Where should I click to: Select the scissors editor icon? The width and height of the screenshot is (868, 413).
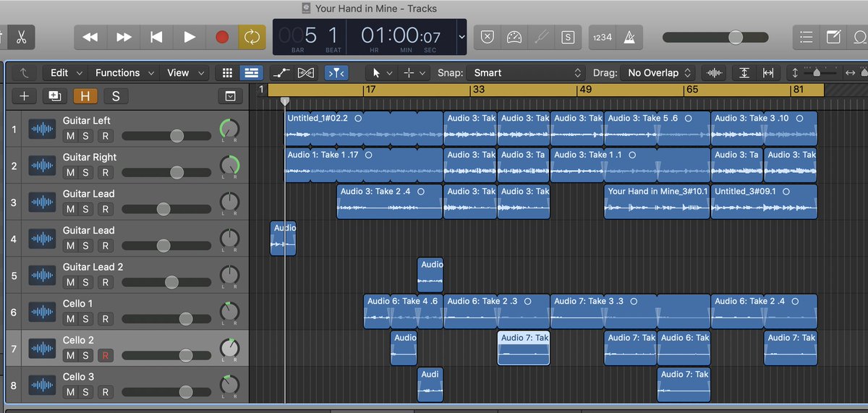[22, 37]
